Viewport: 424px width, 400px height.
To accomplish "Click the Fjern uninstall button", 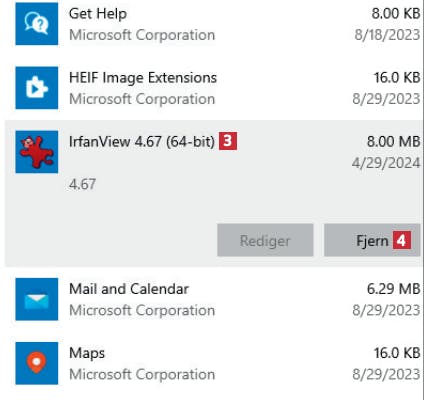I will 372,240.
